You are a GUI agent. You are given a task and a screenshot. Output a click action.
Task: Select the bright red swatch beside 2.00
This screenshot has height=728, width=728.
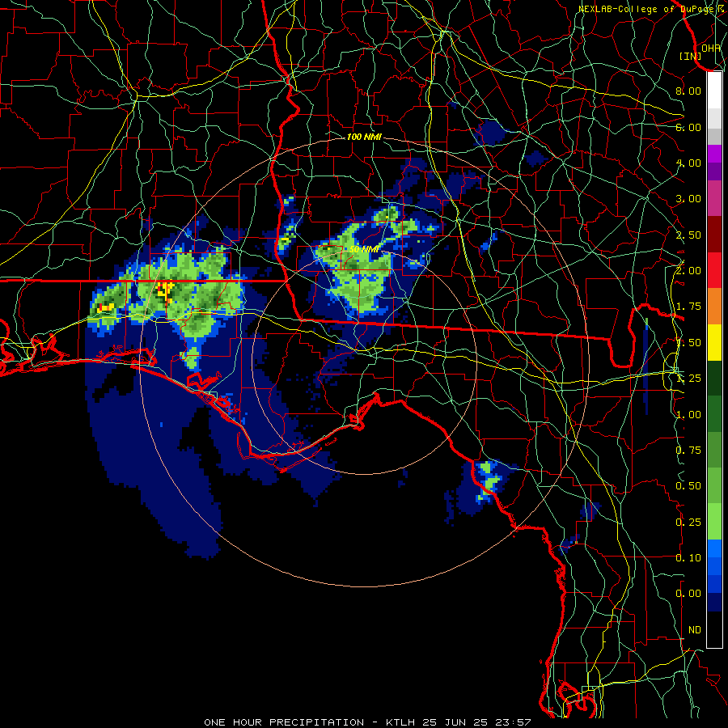click(x=714, y=270)
